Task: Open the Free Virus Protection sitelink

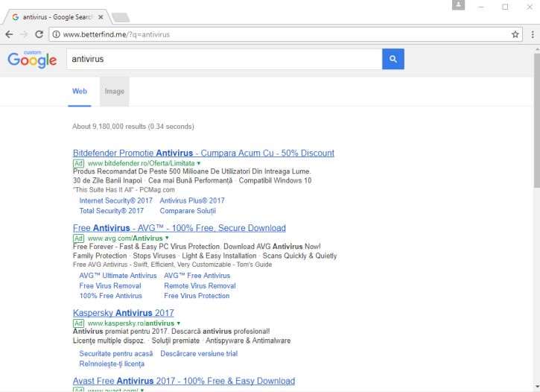Action: tap(197, 296)
